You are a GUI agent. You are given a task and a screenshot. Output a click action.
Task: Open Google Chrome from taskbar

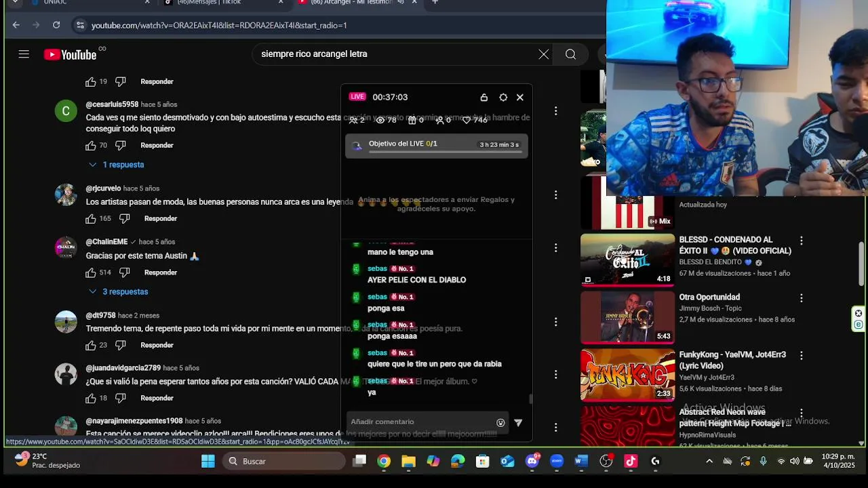tap(384, 462)
